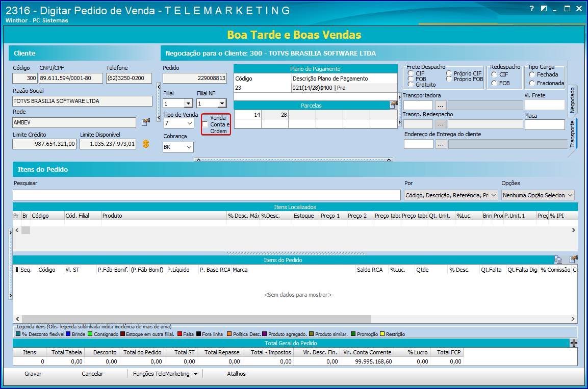This screenshot has width=588, height=389.
Task: Open the Tipo de Venda dropdown
Action: tap(189, 123)
